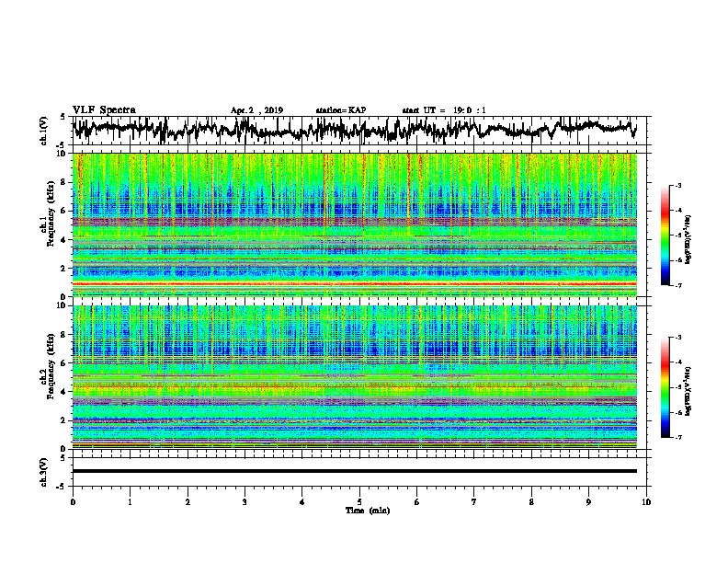This screenshot has width=728, height=563.
Task: Click tick label 9 on the Time axis
Action: click(588, 502)
